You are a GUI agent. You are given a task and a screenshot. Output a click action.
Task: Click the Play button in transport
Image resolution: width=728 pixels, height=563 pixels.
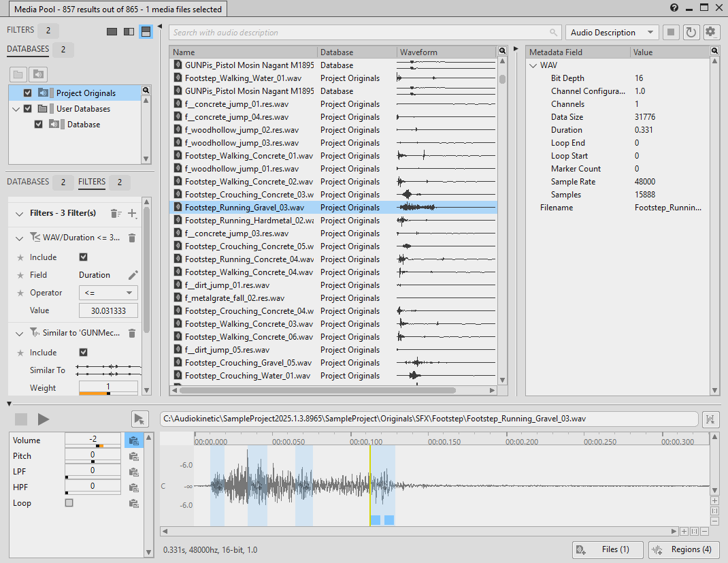click(x=44, y=419)
